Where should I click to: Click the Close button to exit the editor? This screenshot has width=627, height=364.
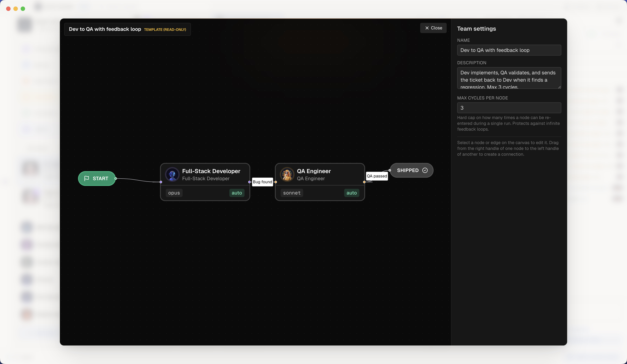433,28
